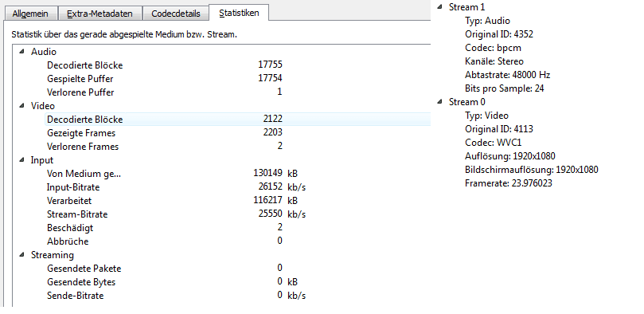Select the Abtastrate: 48000 Hz entry

pos(507,75)
